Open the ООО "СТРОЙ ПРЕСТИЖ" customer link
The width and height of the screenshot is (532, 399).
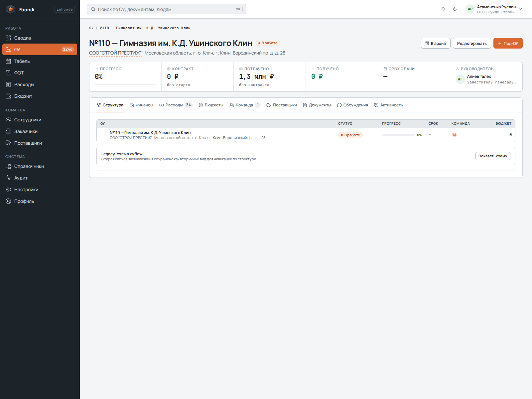115,53
